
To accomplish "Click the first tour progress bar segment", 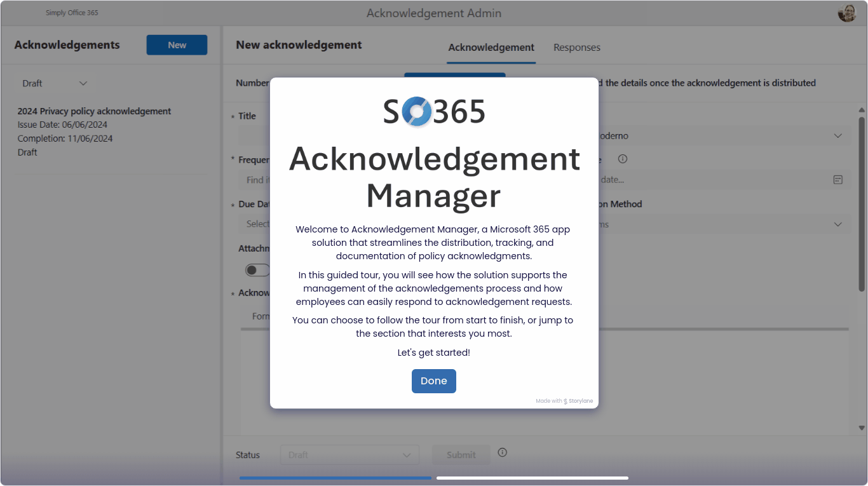I will [336, 478].
